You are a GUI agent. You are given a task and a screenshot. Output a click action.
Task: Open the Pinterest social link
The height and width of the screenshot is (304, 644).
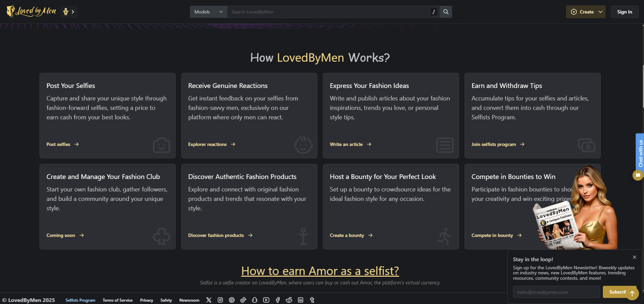232,300
